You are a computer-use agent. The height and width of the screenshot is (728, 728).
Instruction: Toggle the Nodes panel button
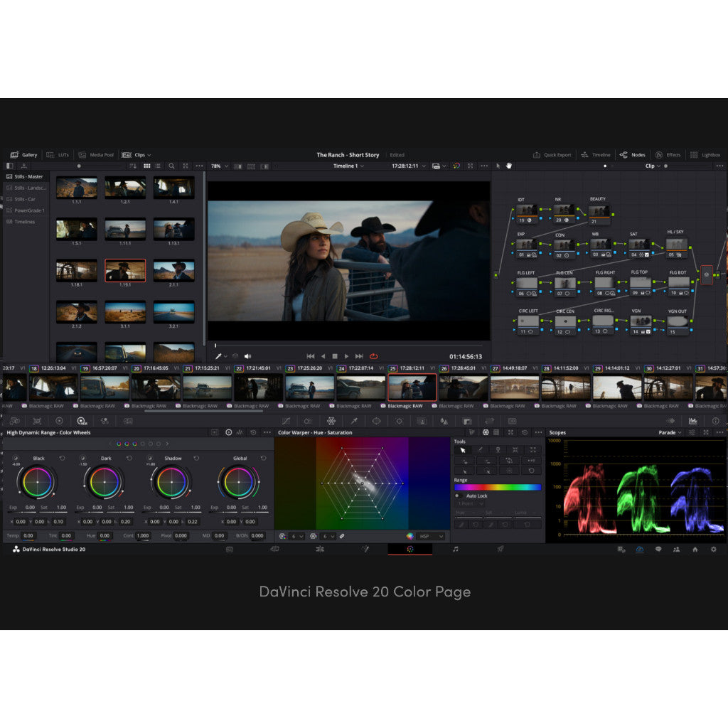pyautogui.click(x=632, y=154)
